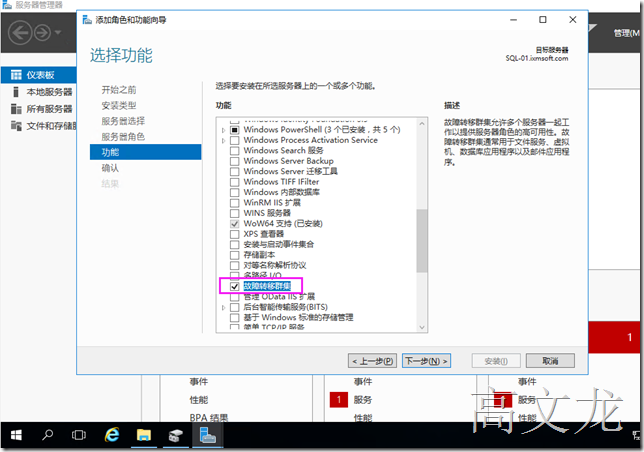
Task: Check Windows Server 迁移工具 checkbox
Action: [x=235, y=172]
